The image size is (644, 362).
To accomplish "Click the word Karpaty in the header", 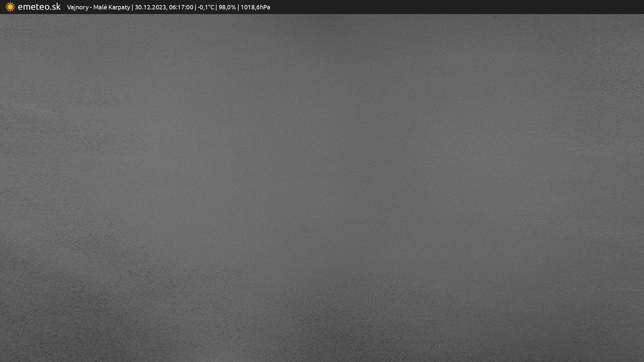I will click(119, 7).
